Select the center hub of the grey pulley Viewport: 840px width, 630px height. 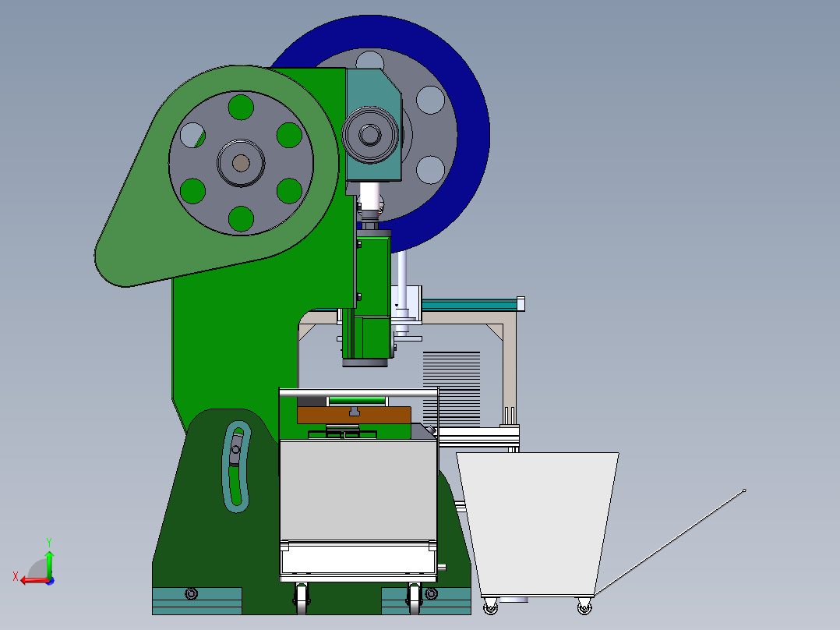241,163
